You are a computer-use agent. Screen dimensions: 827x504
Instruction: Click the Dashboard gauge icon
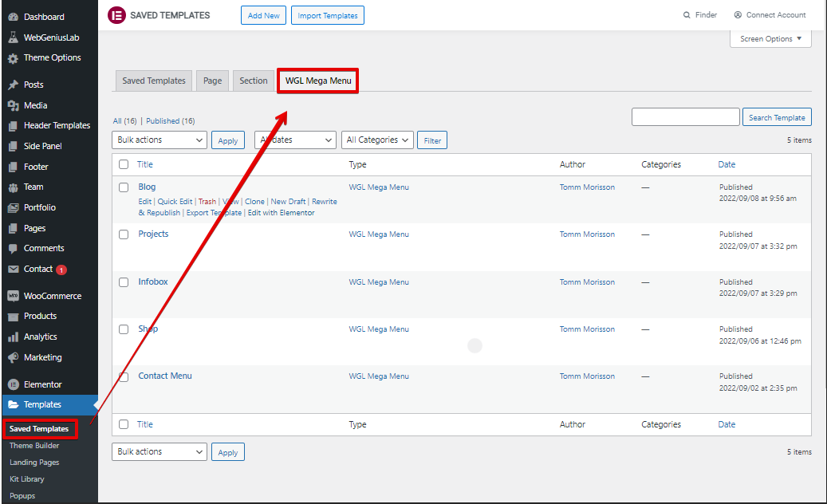(x=14, y=17)
